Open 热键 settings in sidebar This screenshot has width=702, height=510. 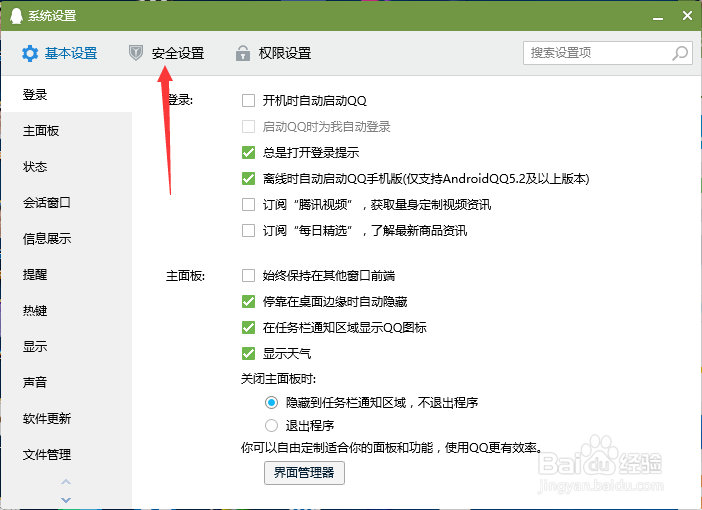pyautogui.click(x=66, y=310)
